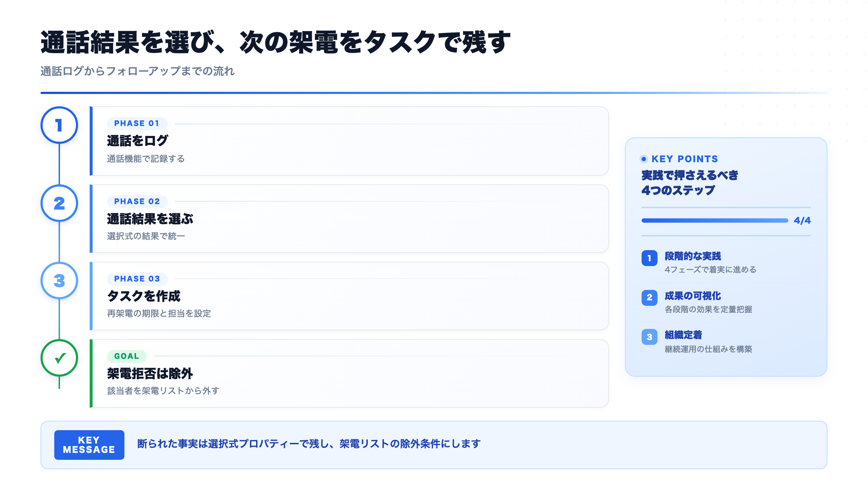Click the step 1 circle icon
This screenshot has width=868, height=488.
[59, 125]
